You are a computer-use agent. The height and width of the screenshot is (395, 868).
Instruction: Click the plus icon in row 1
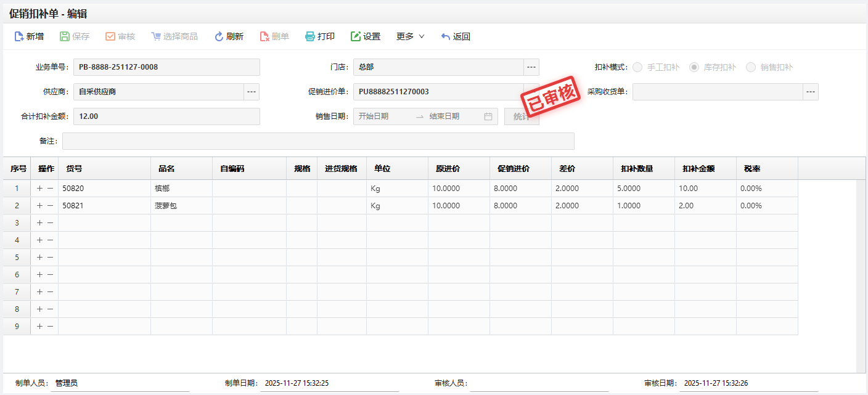point(39,189)
